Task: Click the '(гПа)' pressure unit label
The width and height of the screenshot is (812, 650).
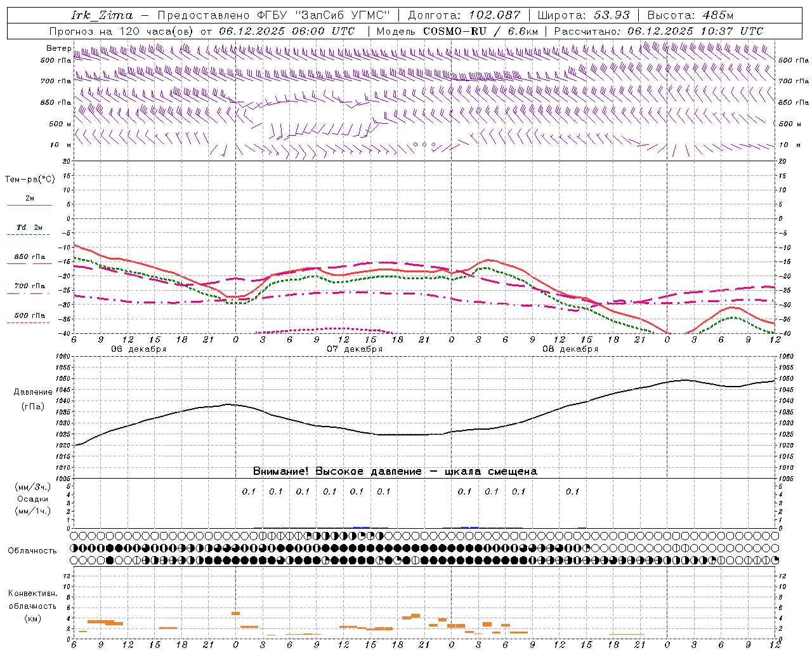Action: pos(33,407)
